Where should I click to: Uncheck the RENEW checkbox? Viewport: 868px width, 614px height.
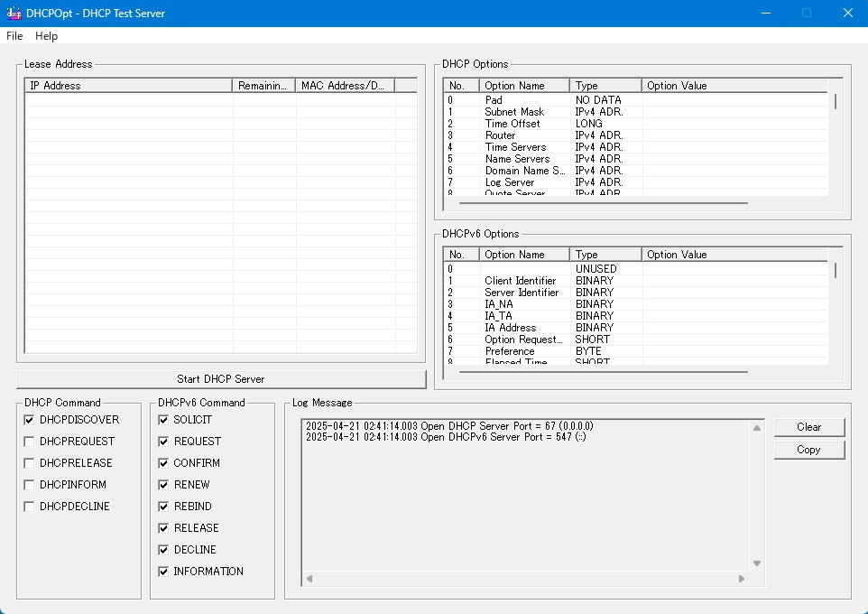tap(163, 485)
